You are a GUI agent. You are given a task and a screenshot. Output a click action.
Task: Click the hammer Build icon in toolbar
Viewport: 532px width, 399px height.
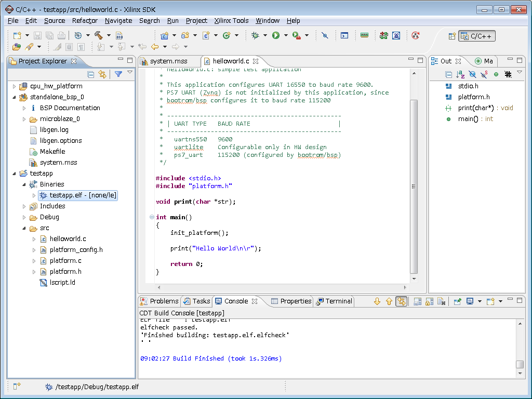(98, 35)
